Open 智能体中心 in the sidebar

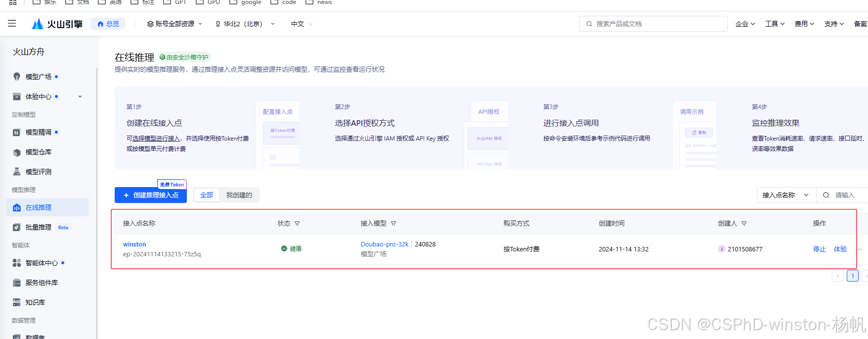[42, 263]
